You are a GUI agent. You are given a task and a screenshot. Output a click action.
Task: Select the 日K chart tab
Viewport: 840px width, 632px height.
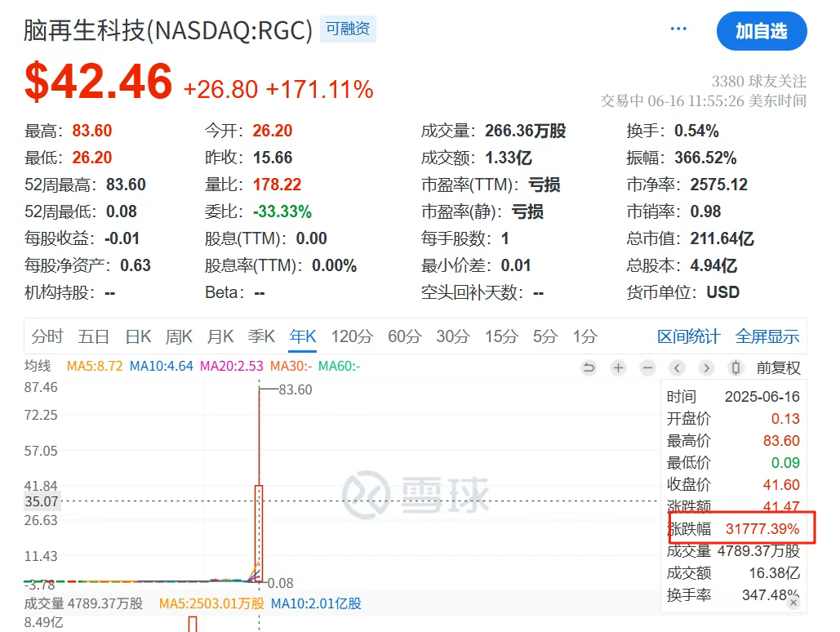[138, 336]
